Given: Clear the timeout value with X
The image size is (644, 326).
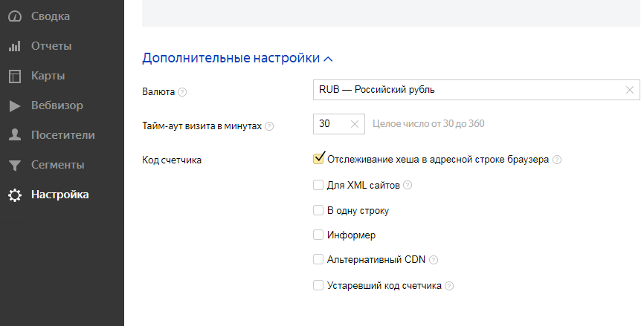Looking at the screenshot, I should (355, 124).
